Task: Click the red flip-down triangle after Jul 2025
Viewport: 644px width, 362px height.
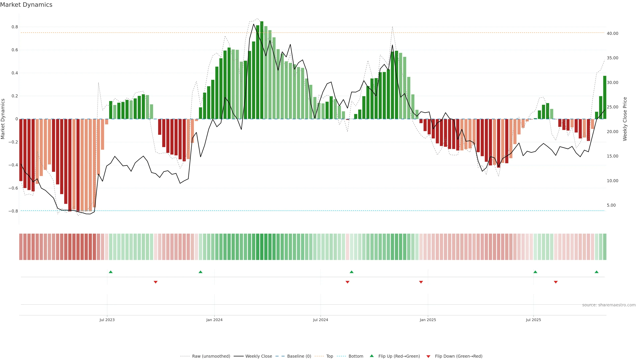Action: click(556, 282)
